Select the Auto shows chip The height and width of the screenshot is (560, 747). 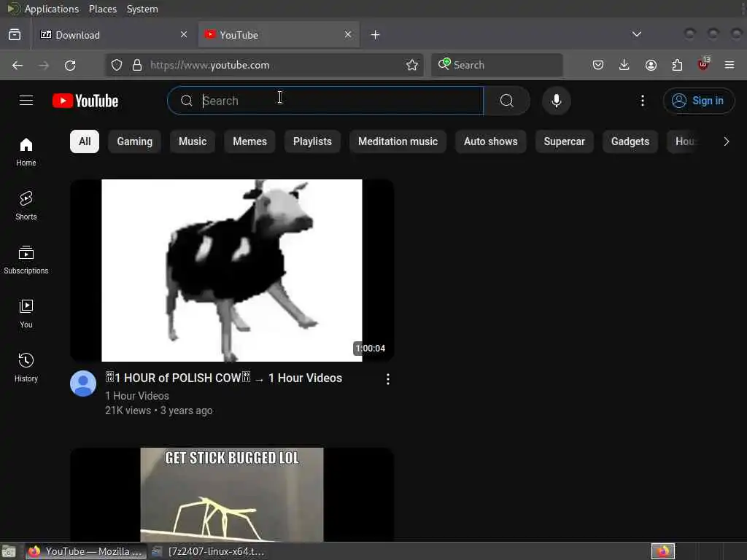click(491, 141)
